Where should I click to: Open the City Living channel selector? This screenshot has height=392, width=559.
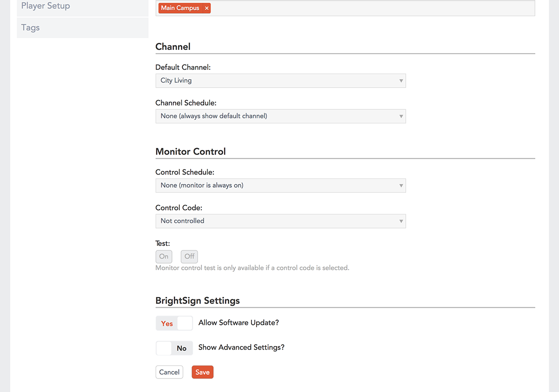point(279,81)
